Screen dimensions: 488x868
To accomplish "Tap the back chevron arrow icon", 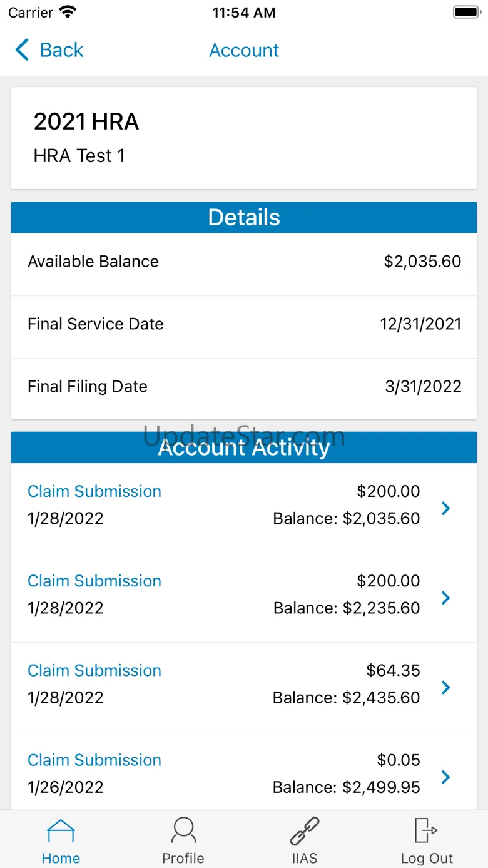I will (x=23, y=50).
